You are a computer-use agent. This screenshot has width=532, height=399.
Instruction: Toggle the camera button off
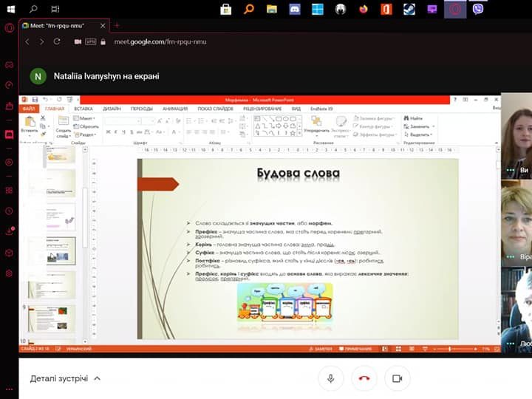coord(396,378)
